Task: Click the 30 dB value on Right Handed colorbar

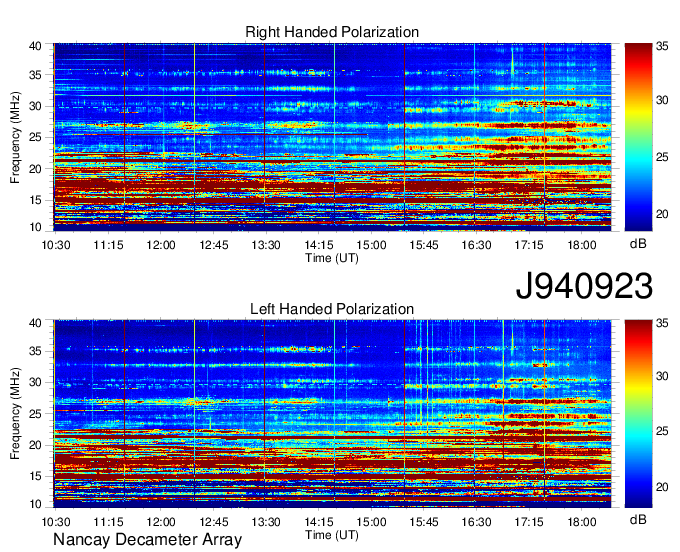Action: (662, 100)
